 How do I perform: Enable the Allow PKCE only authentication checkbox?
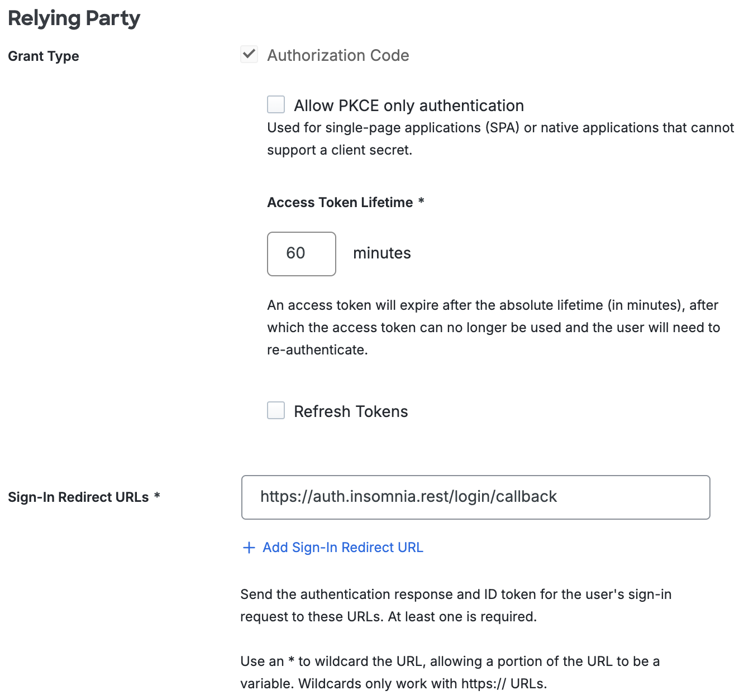pos(276,104)
